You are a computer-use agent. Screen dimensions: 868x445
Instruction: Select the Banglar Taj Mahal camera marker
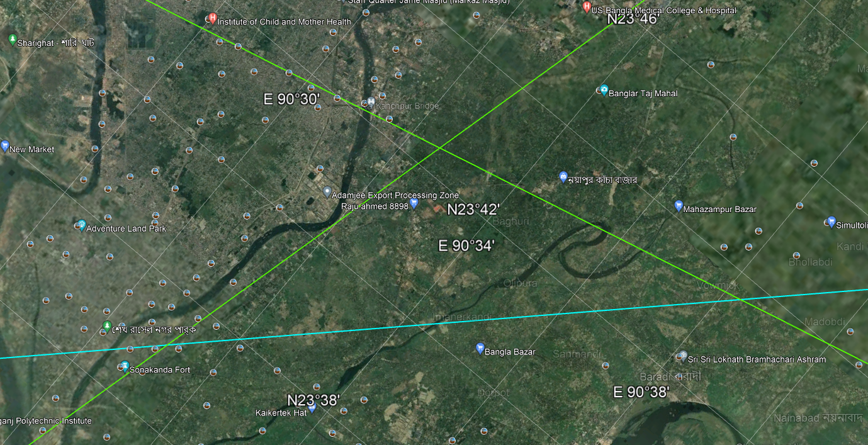604,91
